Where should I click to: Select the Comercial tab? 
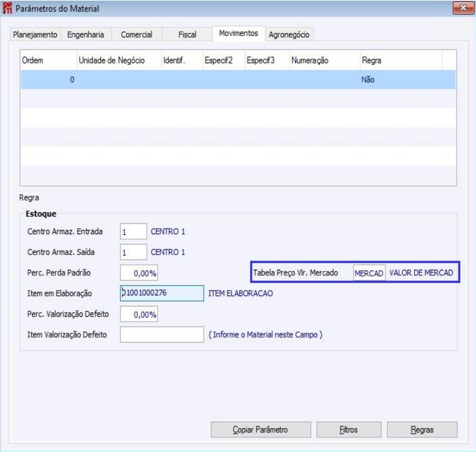(x=136, y=34)
